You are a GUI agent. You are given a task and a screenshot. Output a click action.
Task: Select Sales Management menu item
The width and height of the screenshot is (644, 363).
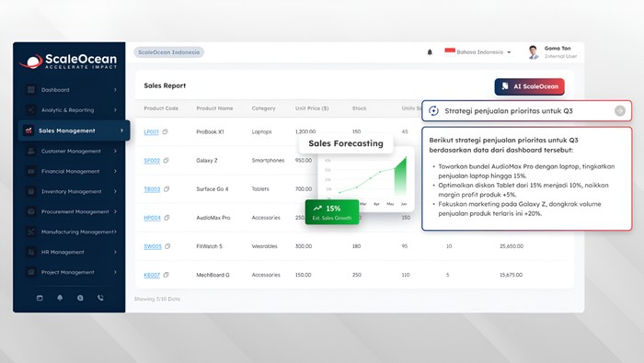pyautogui.click(x=74, y=130)
